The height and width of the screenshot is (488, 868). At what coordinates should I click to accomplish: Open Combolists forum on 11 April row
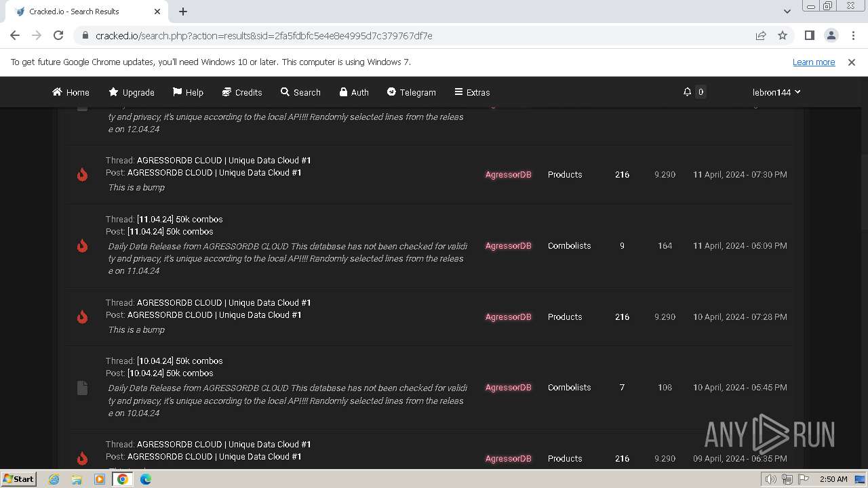point(570,246)
